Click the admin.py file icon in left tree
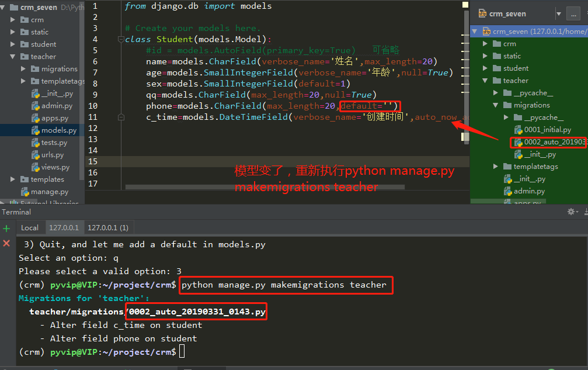This screenshot has width=588, height=370. coord(35,106)
